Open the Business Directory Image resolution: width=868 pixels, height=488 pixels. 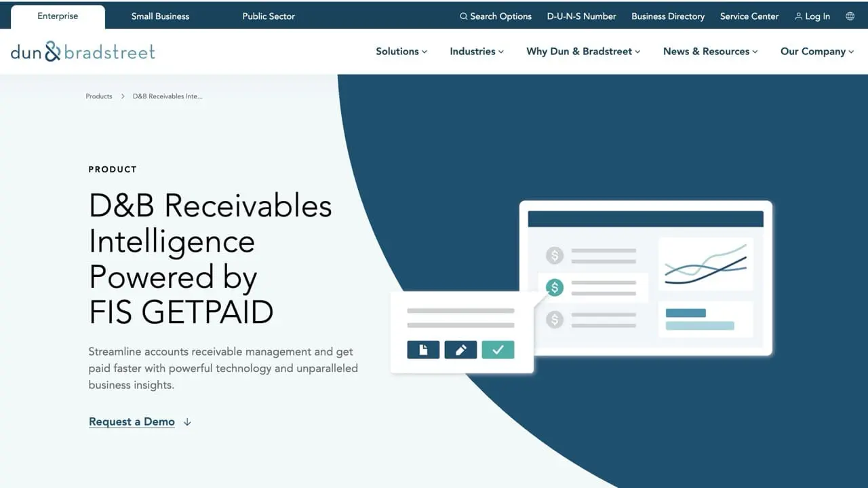[x=668, y=16]
